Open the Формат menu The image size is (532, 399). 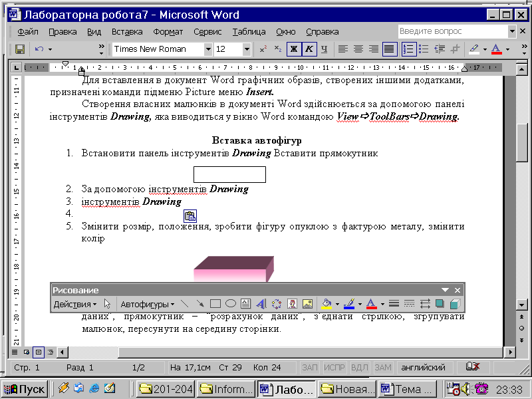[x=168, y=31]
